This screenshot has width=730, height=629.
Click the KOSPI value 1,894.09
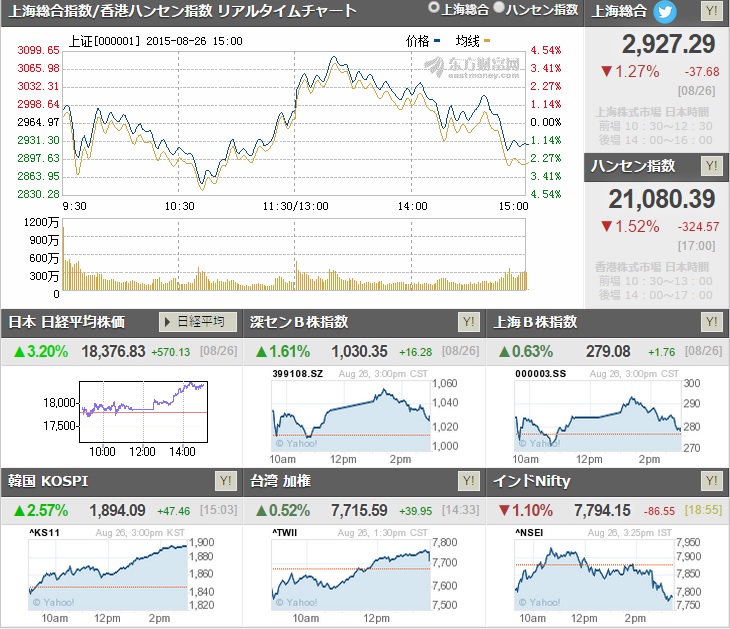tap(117, 511)
